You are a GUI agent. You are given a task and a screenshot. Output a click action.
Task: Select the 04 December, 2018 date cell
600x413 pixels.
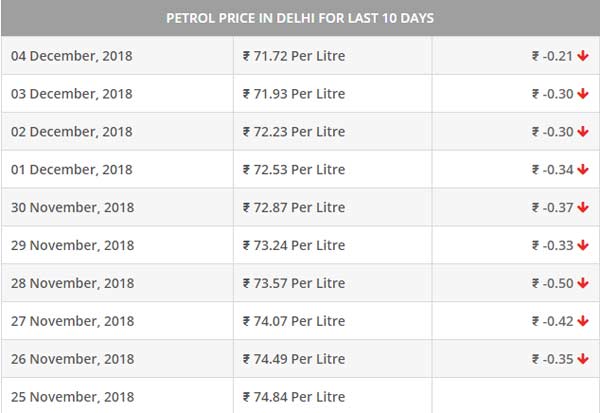[71, 56]
